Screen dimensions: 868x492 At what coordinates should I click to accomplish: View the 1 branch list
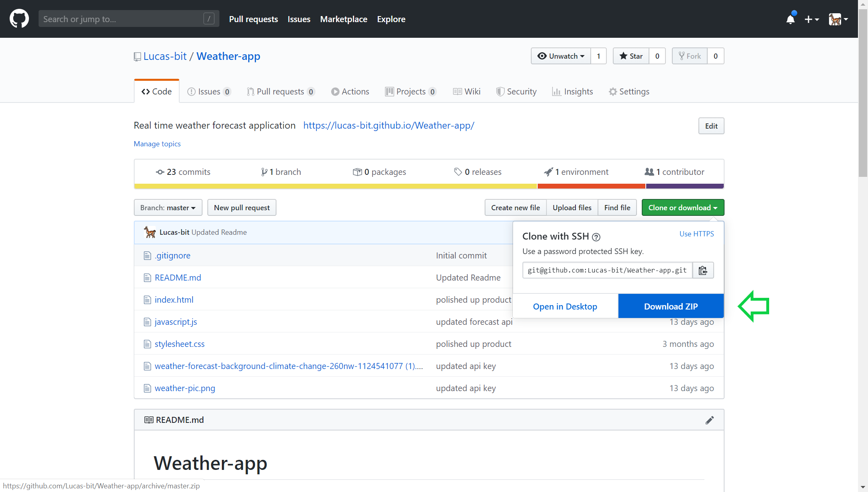281,172
